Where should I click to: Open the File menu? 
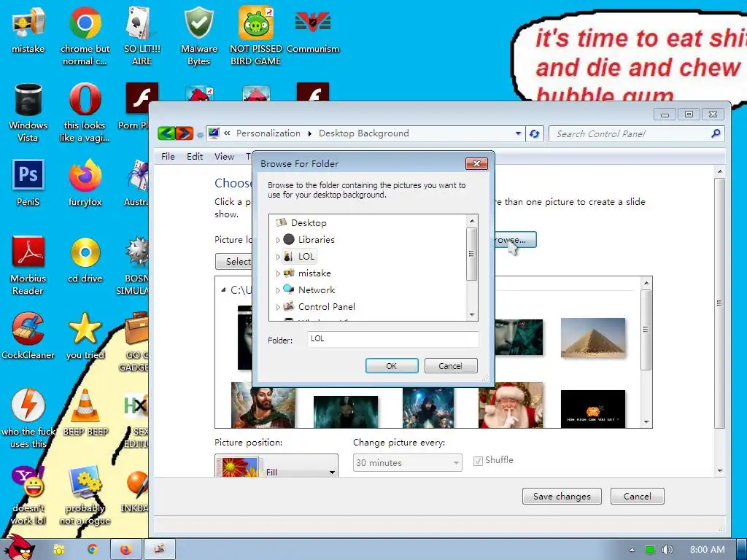coord(168,157)
